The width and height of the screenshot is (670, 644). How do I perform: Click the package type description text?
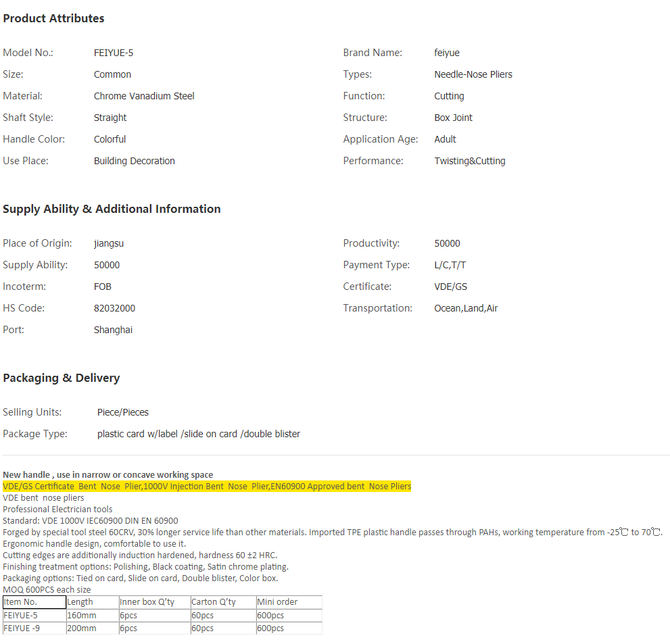coord(198,434)
